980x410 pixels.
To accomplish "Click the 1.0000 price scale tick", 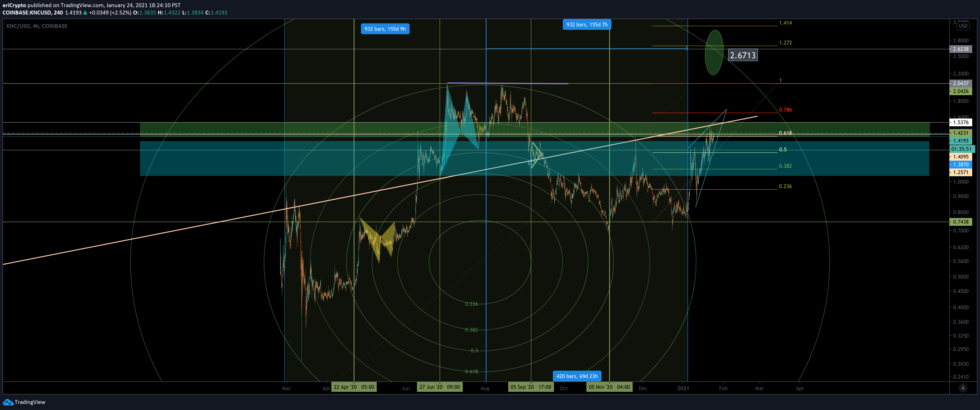I will (x=961, y=182).
